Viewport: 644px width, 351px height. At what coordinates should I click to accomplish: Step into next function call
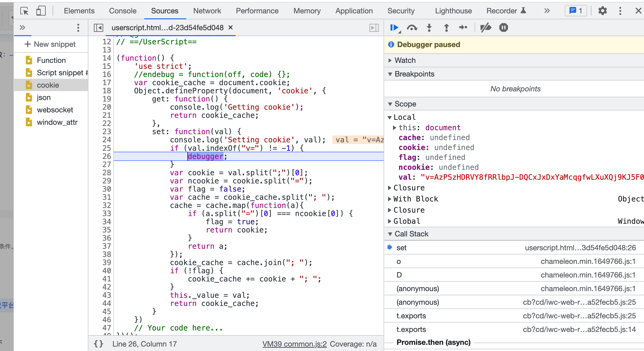pyautogui.click(x=429, y=27)
